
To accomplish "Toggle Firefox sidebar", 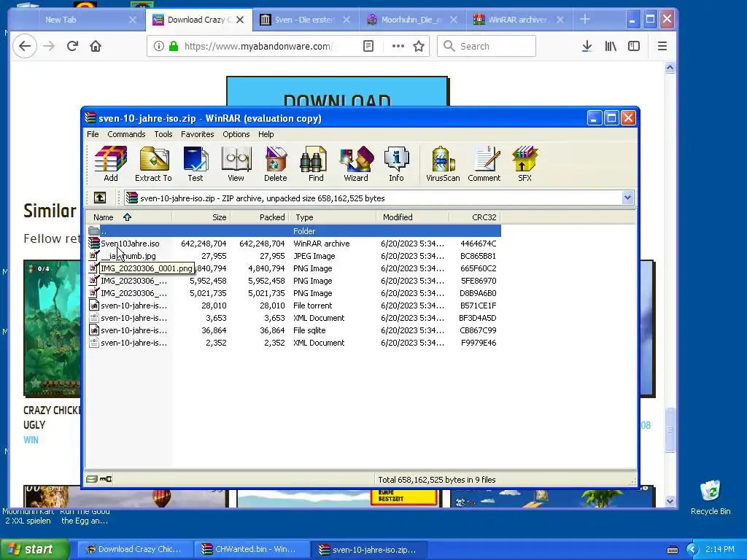I will click(x=634, y=46).
